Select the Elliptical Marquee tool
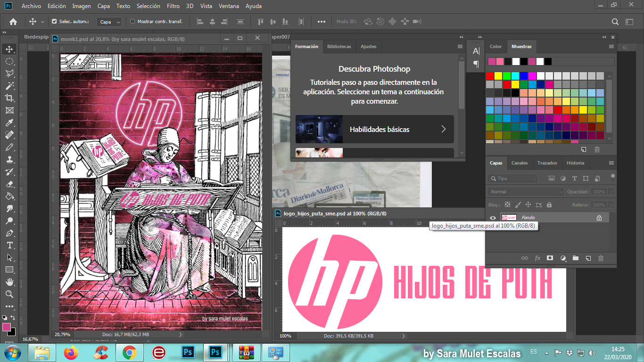This screenshot has height=362, width=644. point(9,61)
